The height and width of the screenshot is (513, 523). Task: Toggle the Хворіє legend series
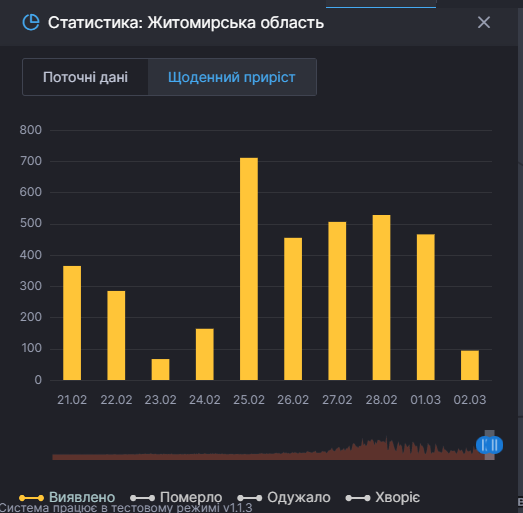coord(383,497)
